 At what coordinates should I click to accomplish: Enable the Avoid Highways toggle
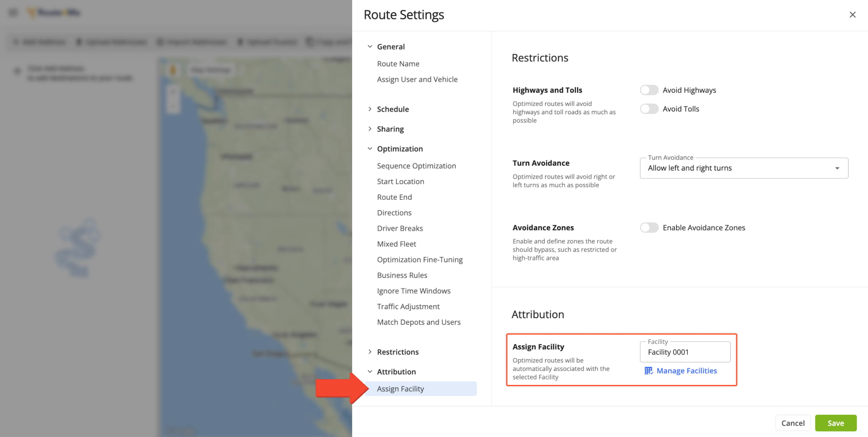coord(649,90)
